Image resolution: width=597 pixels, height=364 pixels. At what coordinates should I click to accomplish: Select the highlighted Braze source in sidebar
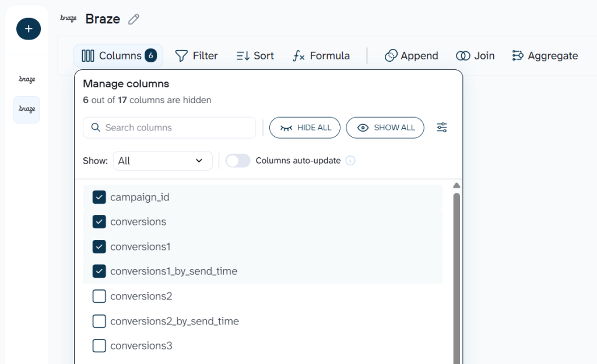click(x=26, y=109)
